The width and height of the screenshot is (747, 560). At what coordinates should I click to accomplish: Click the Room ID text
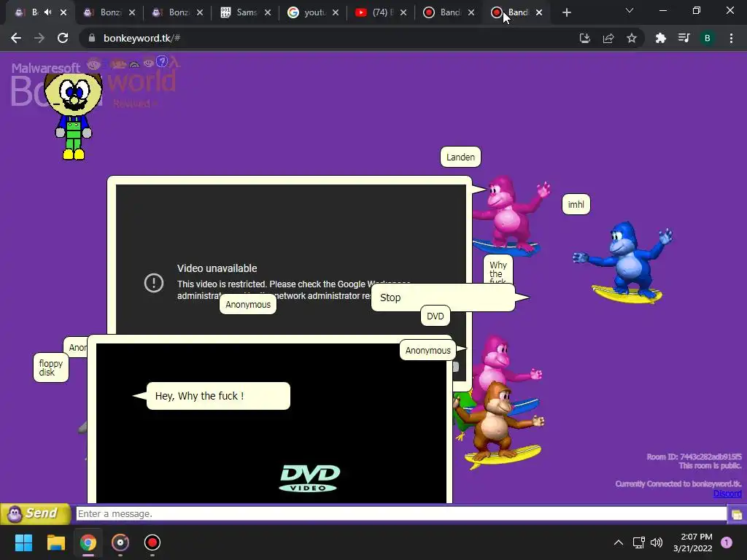tap(694, 456)
